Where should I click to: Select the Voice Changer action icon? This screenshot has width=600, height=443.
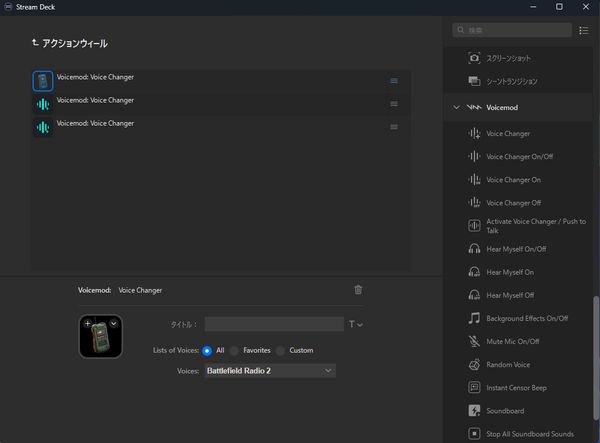point(474,134)
